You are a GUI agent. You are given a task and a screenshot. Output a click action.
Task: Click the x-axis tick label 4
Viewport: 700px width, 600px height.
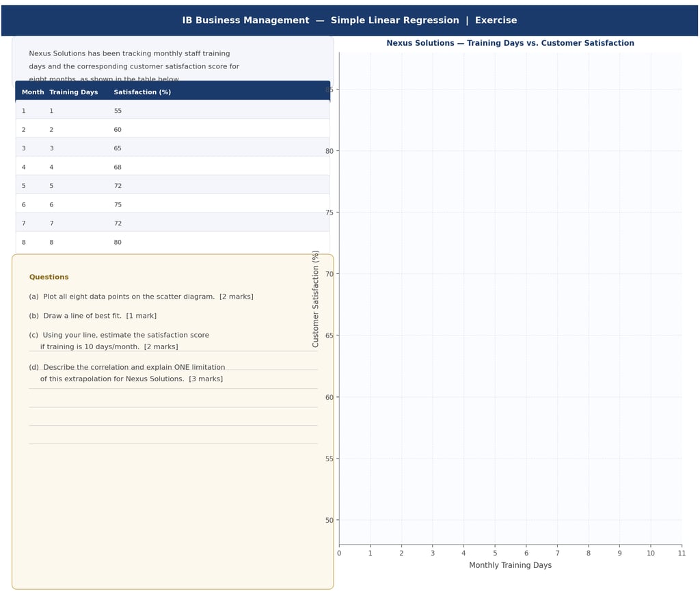point(464,553)
